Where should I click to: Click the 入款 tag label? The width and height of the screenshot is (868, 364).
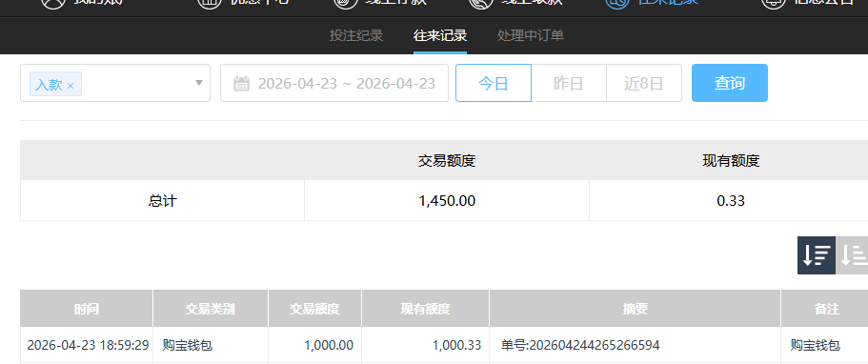pos(49,85)
